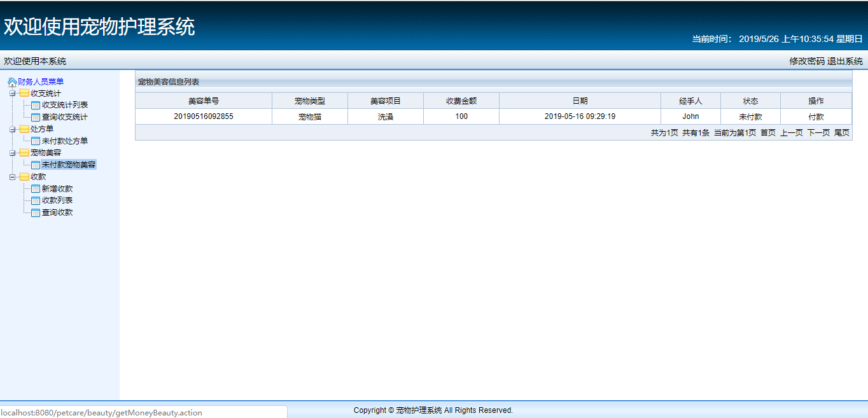Click the 状态 column header
This screenshot has height=418, width=868.
tap(750, 101)
